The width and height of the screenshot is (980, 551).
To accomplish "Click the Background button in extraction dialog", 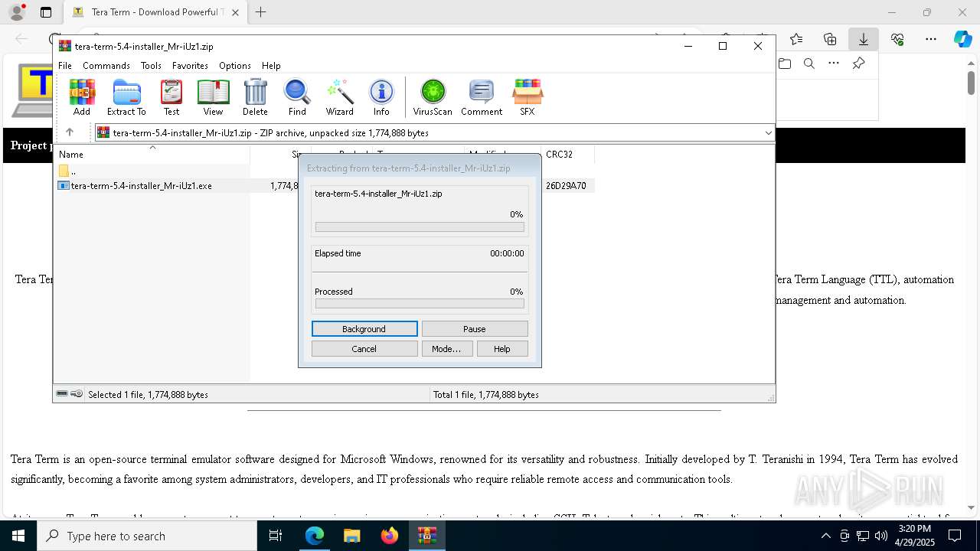I will [x=364, y=329].
